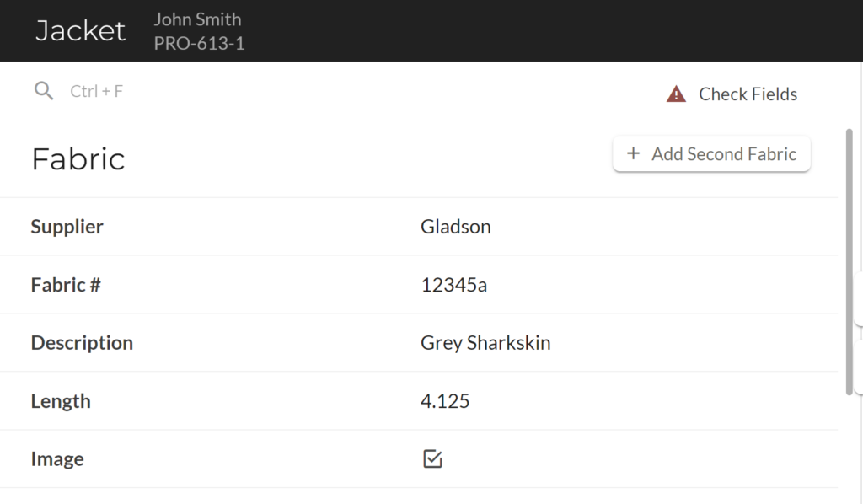Select the Supplier value Gladson
This screenshot has width=863, height=504.
(x=456, y=227)
